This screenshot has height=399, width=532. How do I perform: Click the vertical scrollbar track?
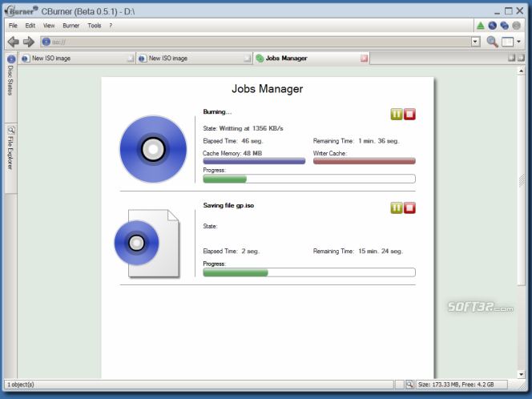[521, 328]
